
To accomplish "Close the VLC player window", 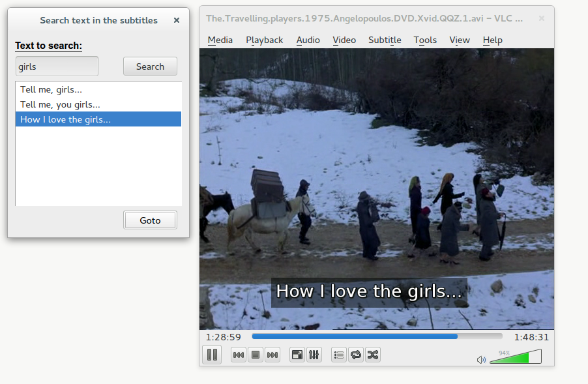I will [x=542, y=18].
